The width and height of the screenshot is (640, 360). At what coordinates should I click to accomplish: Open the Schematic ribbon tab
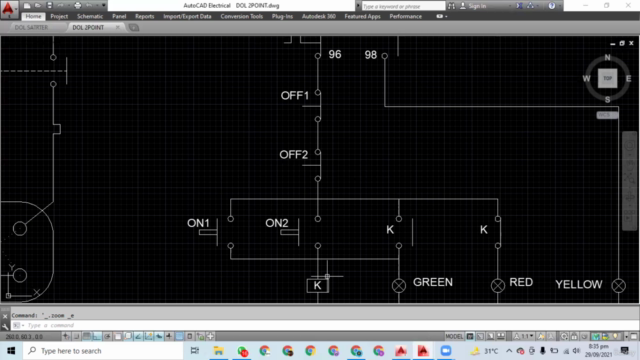[x=90, y=16]
